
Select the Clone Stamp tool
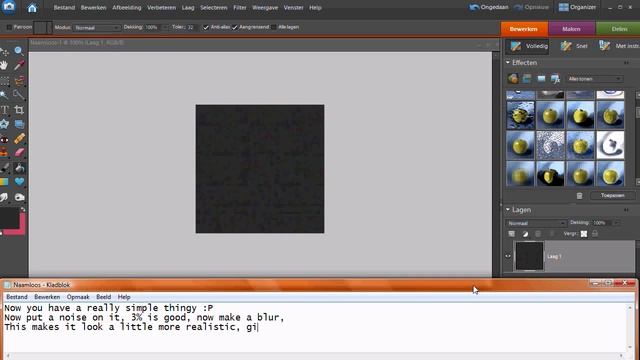point(4,153)
